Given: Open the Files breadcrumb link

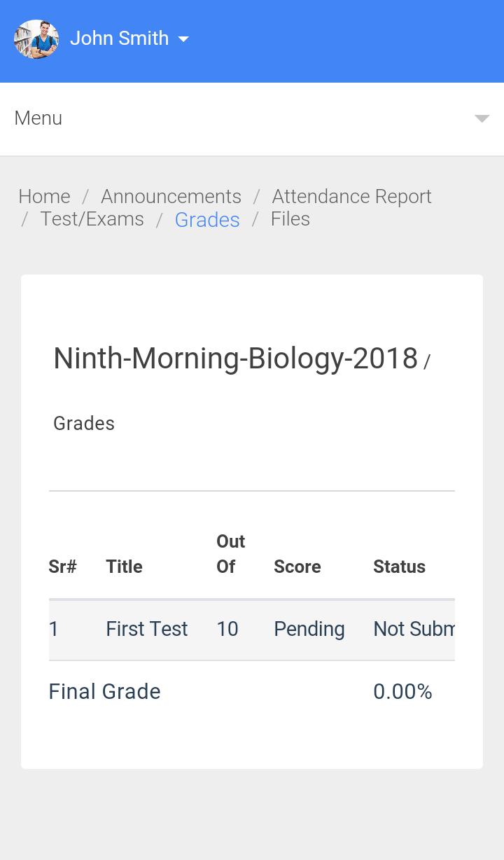Looking at the screenshot, I should [290, 219].
